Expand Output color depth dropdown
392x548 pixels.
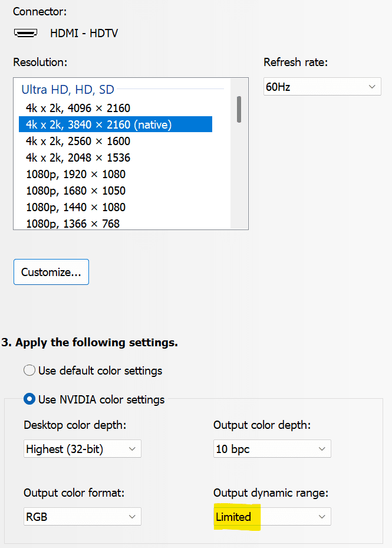pos(272,449)
